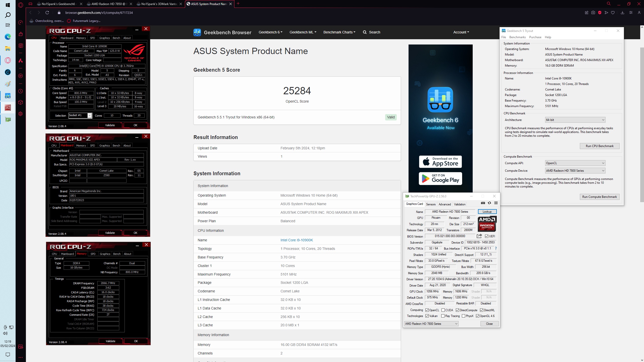Open the Benchmarks menu in Geekbench 5
The width and height of the screenshot is (644, 362).
pyautogui.click(x=517, y=37)
